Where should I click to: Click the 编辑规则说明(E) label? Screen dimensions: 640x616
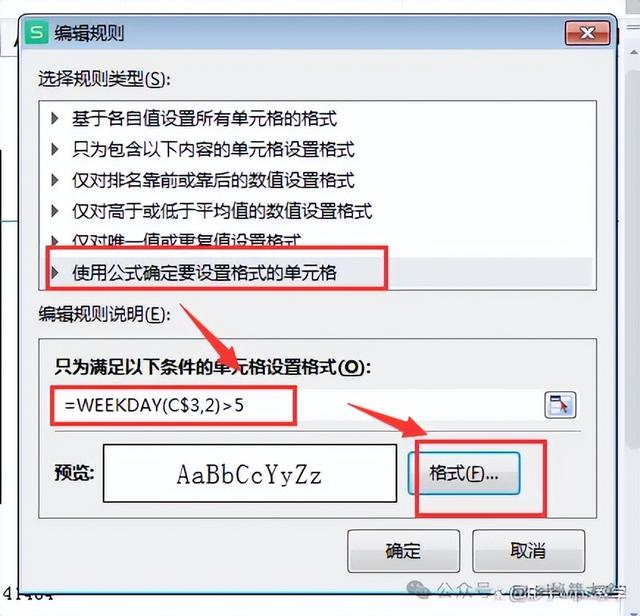pos(104,314)
